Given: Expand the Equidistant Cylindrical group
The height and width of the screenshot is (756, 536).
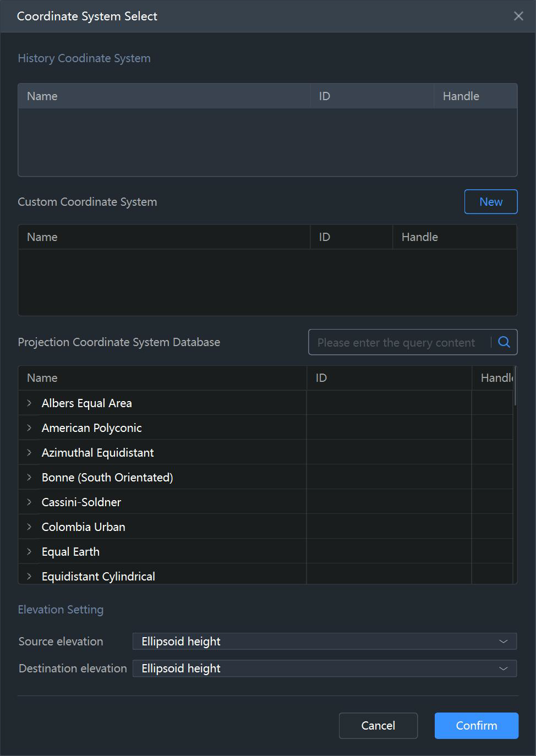Looking at the screenshot, I should (29, 576).
